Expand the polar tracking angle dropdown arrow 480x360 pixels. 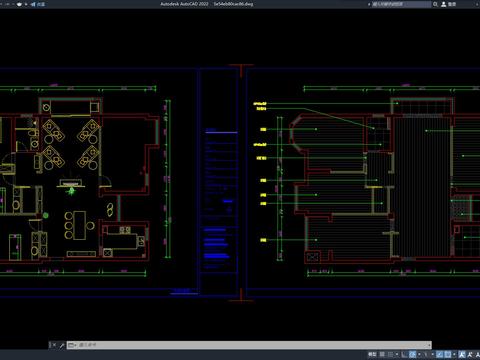(x=419, y=354)
